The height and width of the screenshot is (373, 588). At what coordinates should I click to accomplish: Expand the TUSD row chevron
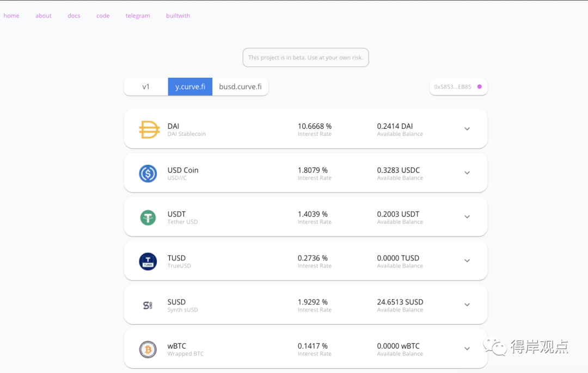tap(467, 260)
